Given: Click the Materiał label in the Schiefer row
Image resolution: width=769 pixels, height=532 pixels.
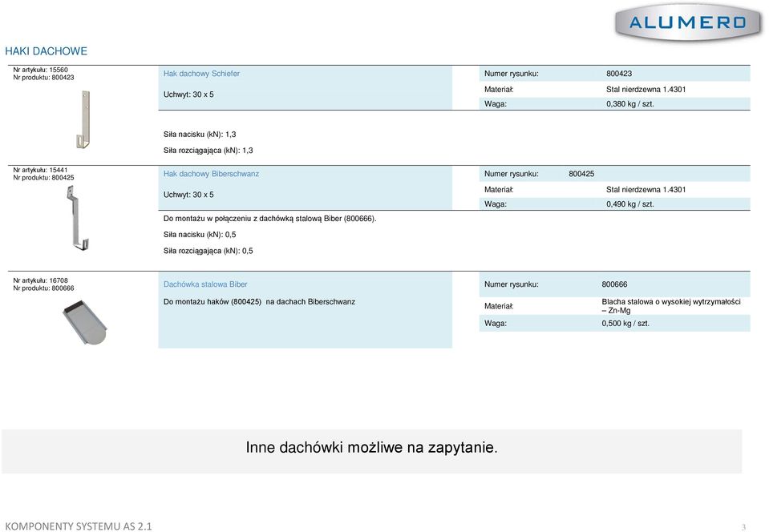Looking at the screenshot, I should (499, 89).
